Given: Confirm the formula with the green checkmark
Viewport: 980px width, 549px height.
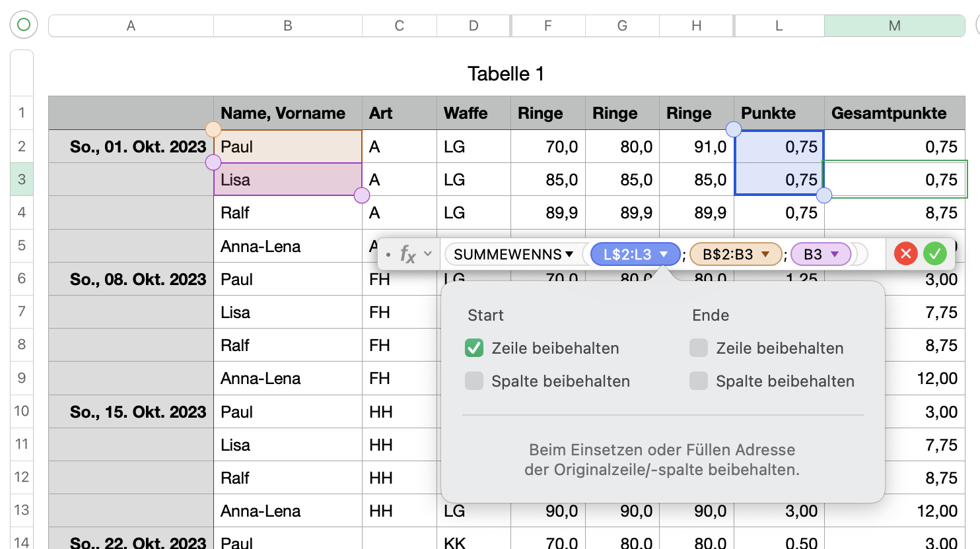Looking at the screenshot, I should [934, 253].
